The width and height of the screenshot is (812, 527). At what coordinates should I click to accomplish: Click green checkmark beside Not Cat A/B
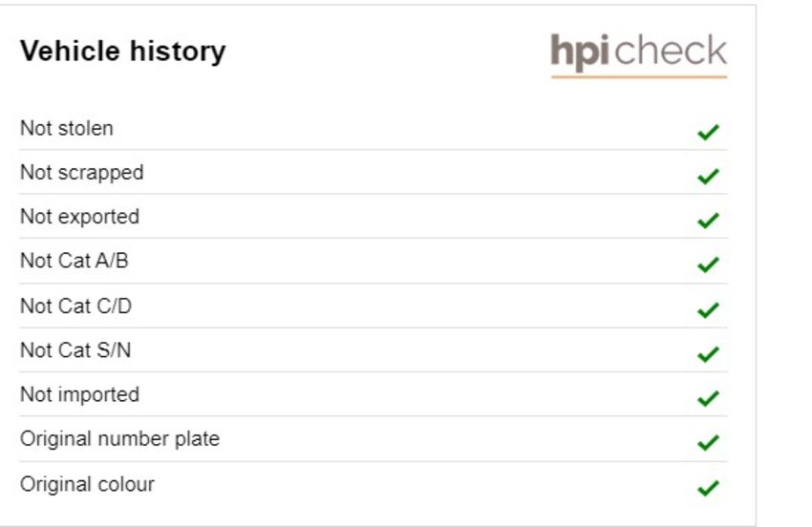coord(708,264)
